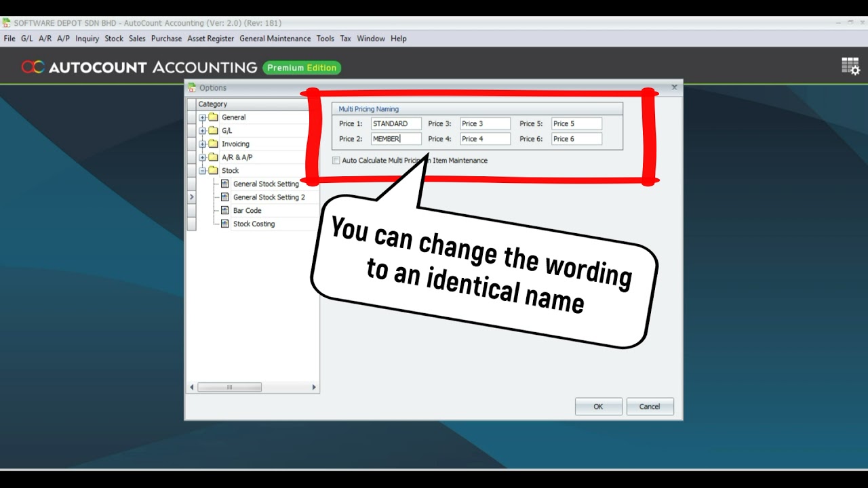This screenshot has height=488, width=868.
Task: Select the Stock folder in Category tree
Action: [230, 171]
